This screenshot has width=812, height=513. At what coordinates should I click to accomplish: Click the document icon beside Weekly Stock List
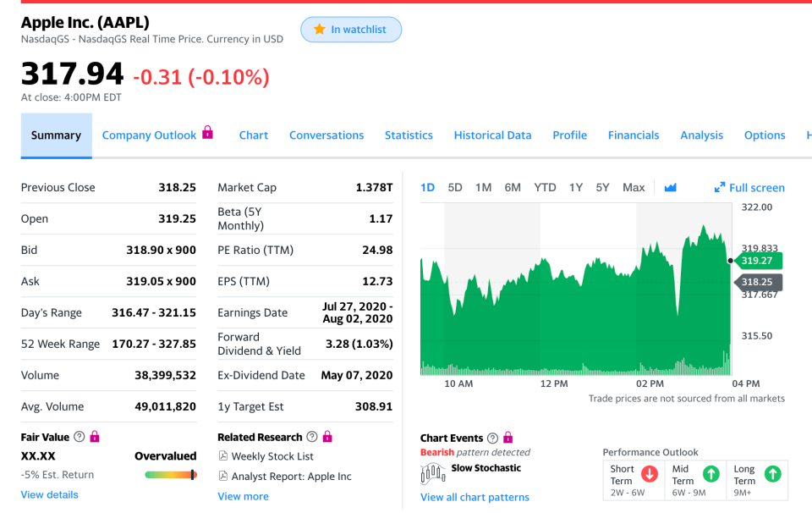223,456
